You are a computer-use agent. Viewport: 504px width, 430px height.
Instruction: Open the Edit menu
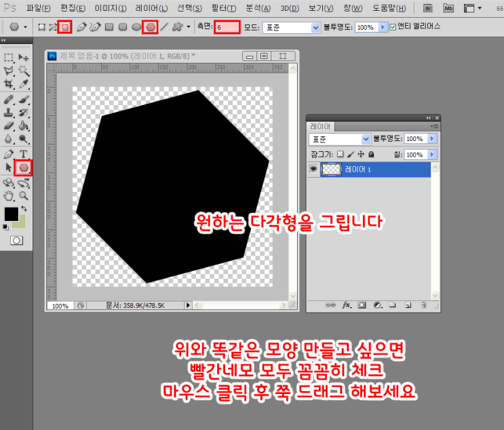pos(73,8)
